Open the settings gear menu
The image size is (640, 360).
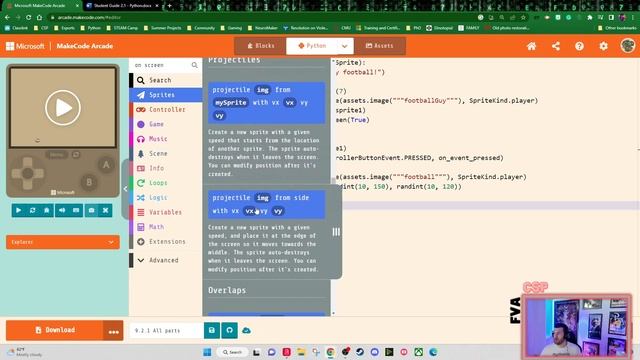603,46
